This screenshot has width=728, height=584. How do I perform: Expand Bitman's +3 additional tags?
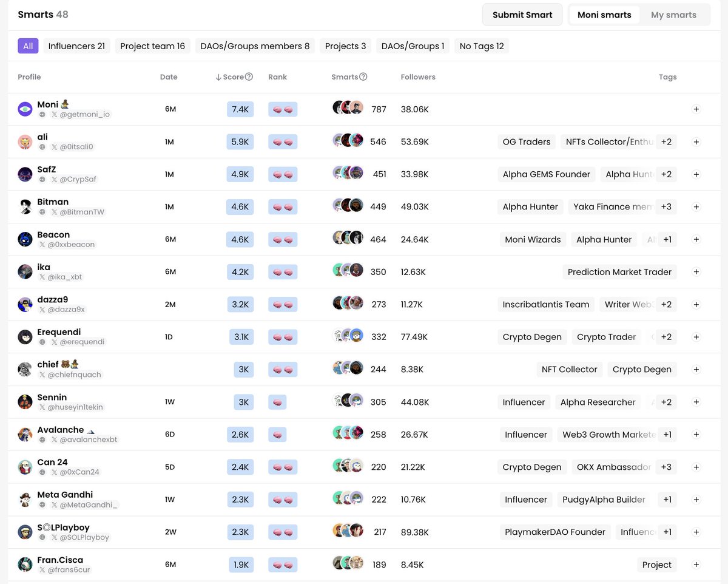666,207
